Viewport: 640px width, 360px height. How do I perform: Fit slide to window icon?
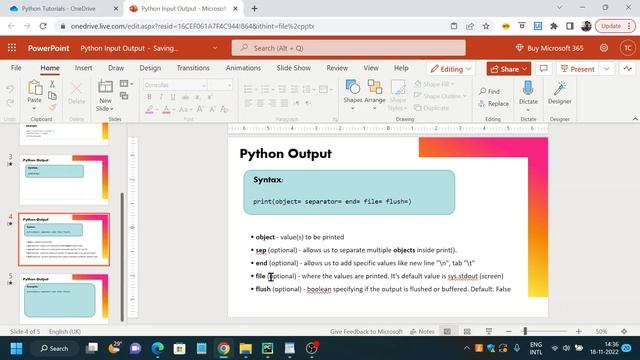(x=624, y=331)
